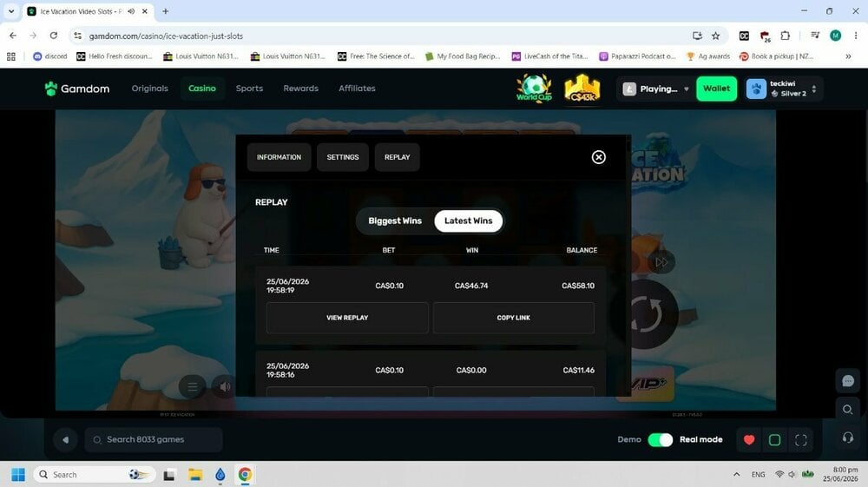Click the teckiwi avatar icon
868x487 pixels.
coord(756,89)
